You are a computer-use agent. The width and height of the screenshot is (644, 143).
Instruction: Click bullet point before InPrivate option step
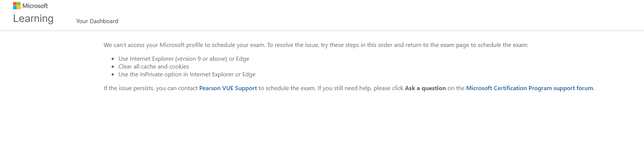click(x=113, y=74)
